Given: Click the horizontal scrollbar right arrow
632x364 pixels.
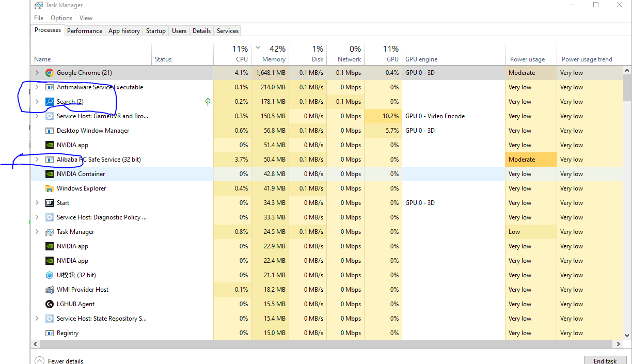Looking at the screenshot, I should point(619,344).
